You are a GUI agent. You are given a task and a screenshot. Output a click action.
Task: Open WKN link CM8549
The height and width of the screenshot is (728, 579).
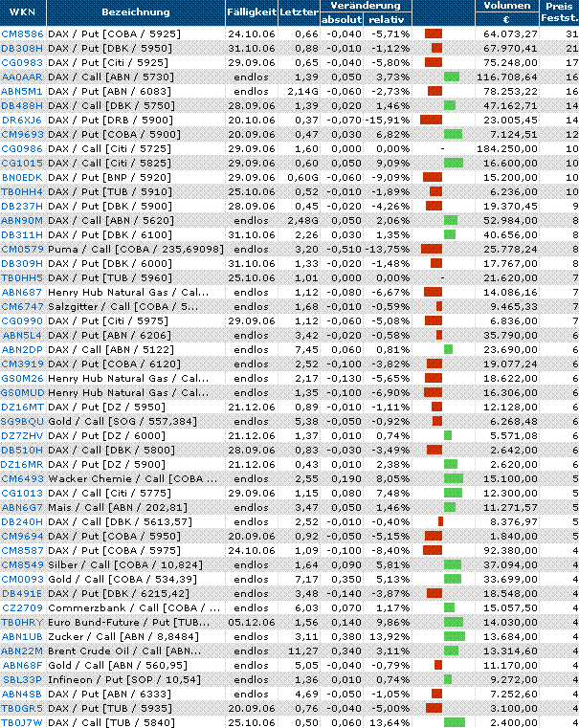pos(22,565)
